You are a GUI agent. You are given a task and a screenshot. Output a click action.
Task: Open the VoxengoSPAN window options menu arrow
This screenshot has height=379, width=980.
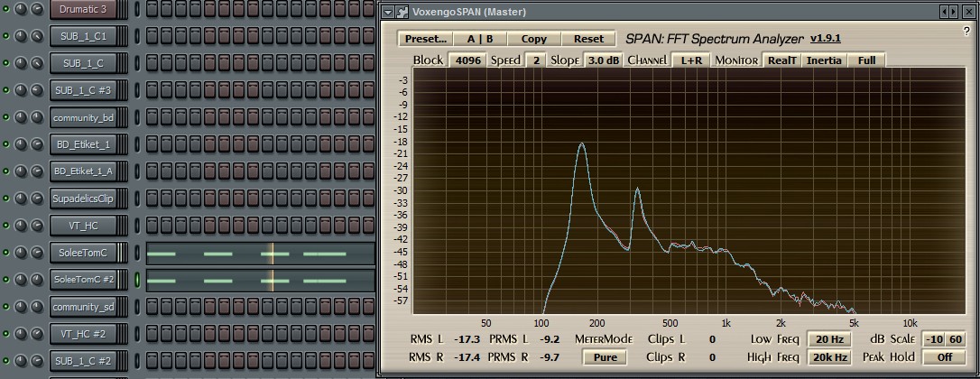pyautogui.click(x=387, y=12)
